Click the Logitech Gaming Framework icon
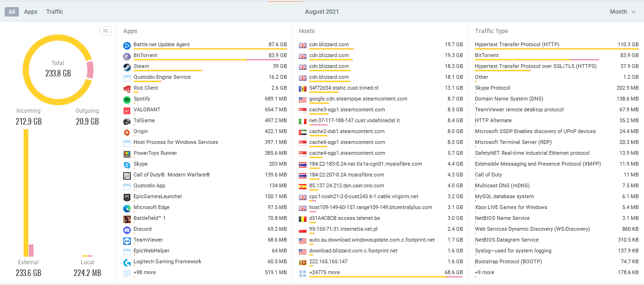Screen dimensions: 644x285 click(x=127, y=262)
